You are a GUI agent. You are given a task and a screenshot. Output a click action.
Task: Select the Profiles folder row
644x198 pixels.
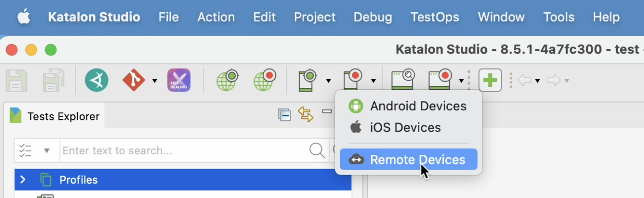pos(183,180)
